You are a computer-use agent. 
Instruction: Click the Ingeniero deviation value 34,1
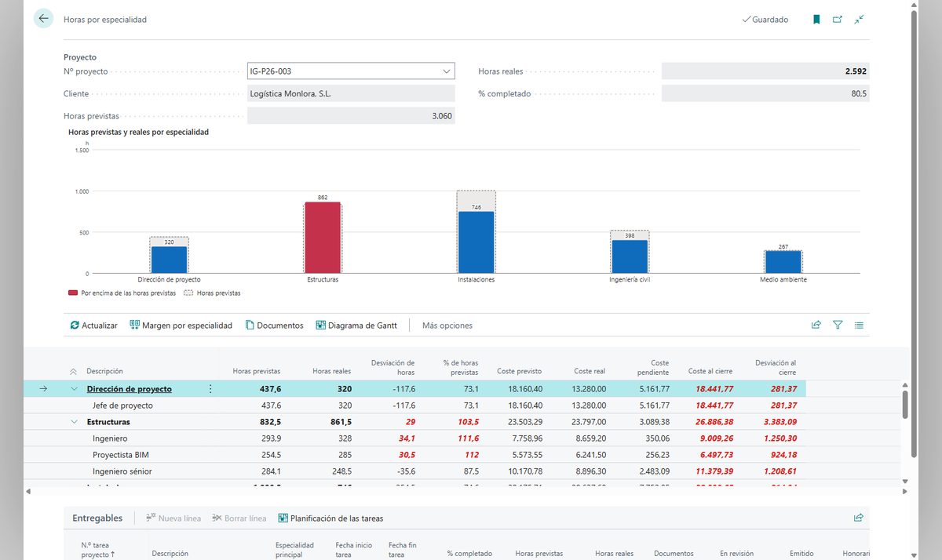coord(407,438)
